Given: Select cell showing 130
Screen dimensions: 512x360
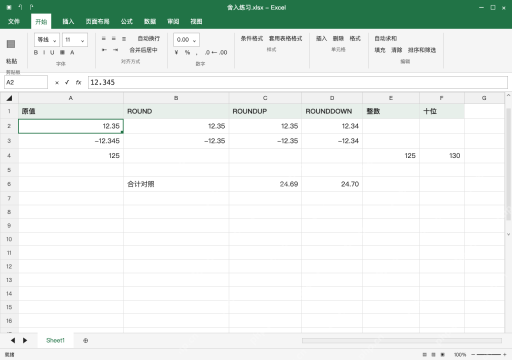Looking at the screenshot, I should click(442, 156).
